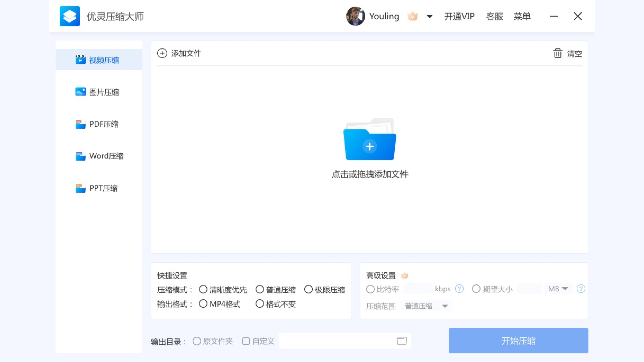644x362 pixels.
Task: Click the folder upload area icon
Action: pyautogui.click(x=370, y=141)
